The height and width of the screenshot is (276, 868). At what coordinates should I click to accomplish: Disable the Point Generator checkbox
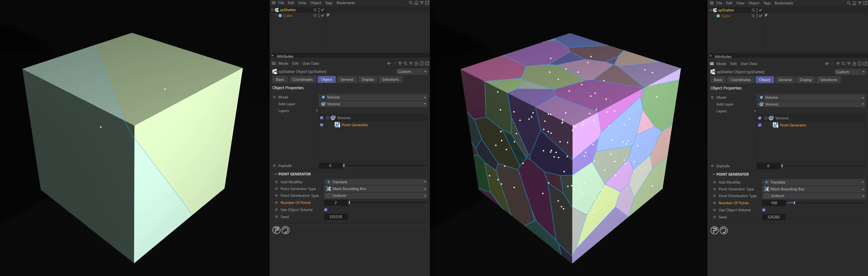pos(321,125)
